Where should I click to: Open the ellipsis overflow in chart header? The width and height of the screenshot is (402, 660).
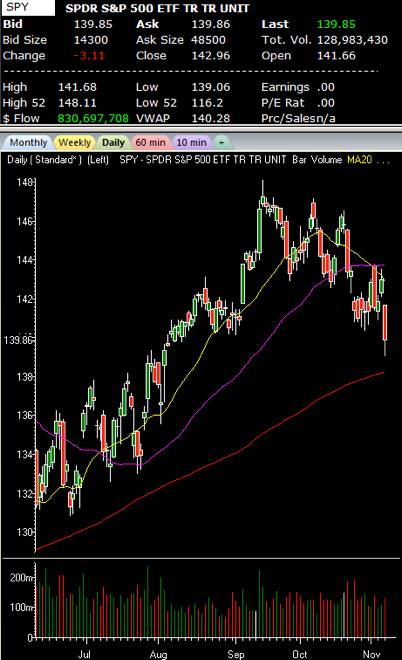tap(383, 161)
